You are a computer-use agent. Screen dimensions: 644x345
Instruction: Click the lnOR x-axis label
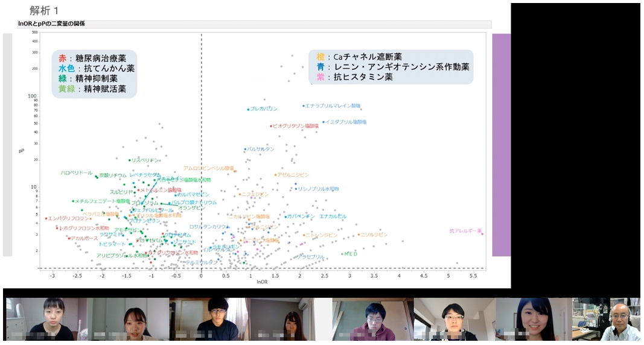coord(261,282)
